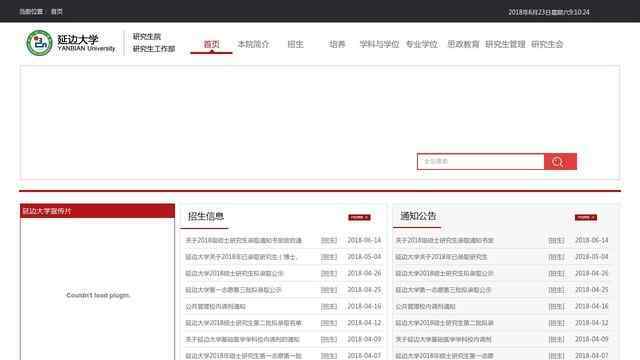Click the 首页 breadcrumb in top bar
Screen dimensions: 640x360
click(57, 12)
